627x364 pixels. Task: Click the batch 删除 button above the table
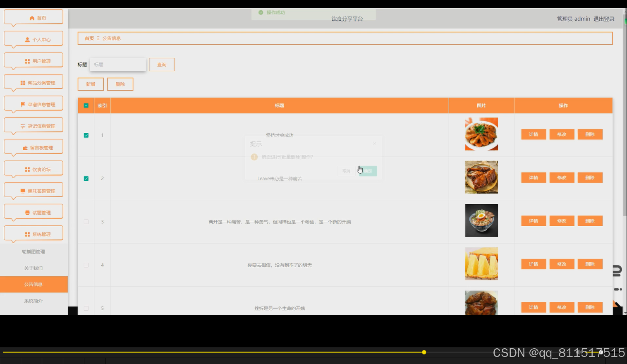(120, 84)
